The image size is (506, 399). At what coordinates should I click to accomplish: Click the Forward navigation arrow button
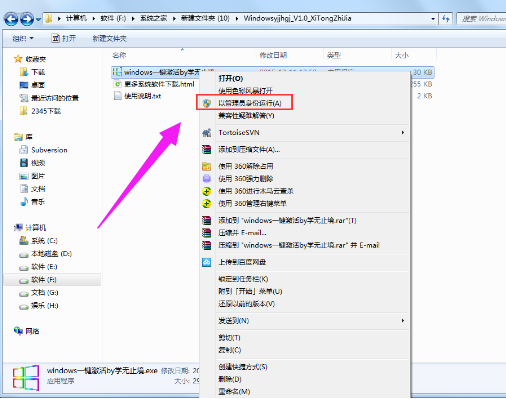coord(27,19)
